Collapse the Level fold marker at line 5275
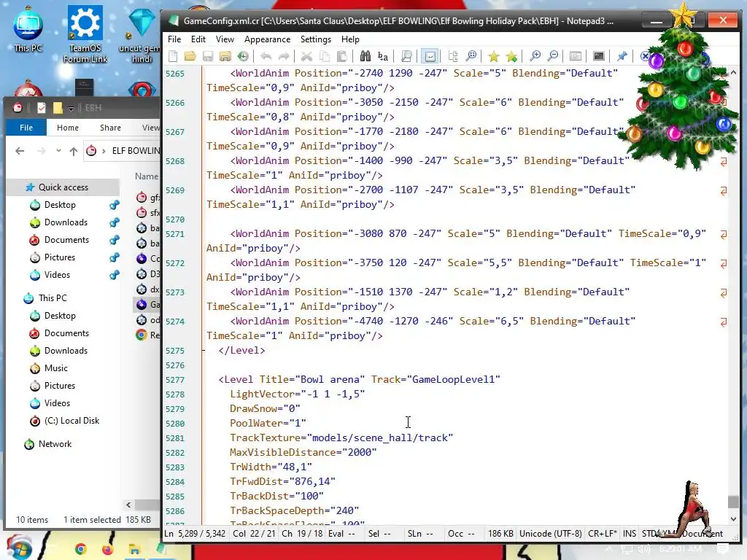 (204, 351)
